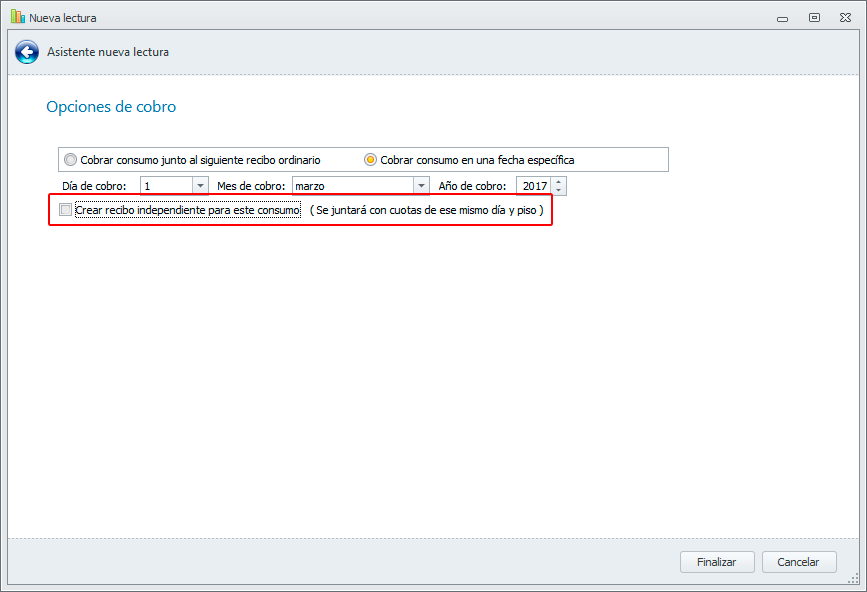
Task: Click the Nueva lectura app icon
Action: point(18,17)
